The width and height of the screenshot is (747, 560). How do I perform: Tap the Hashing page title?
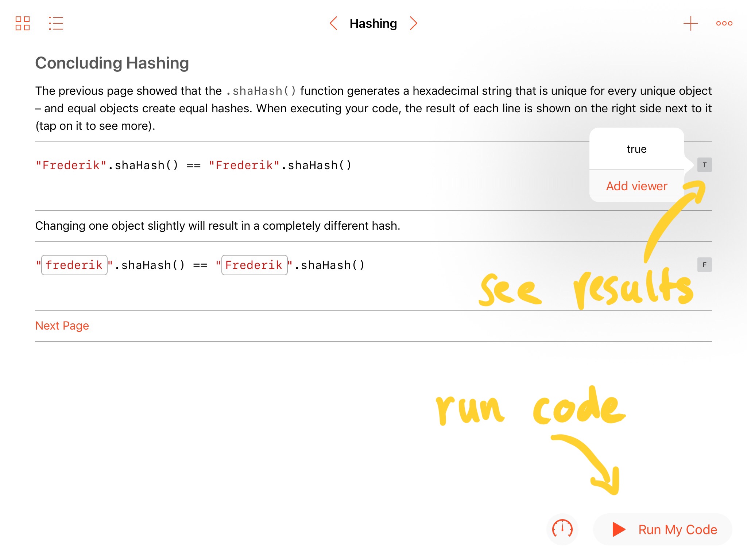(373, 23)
